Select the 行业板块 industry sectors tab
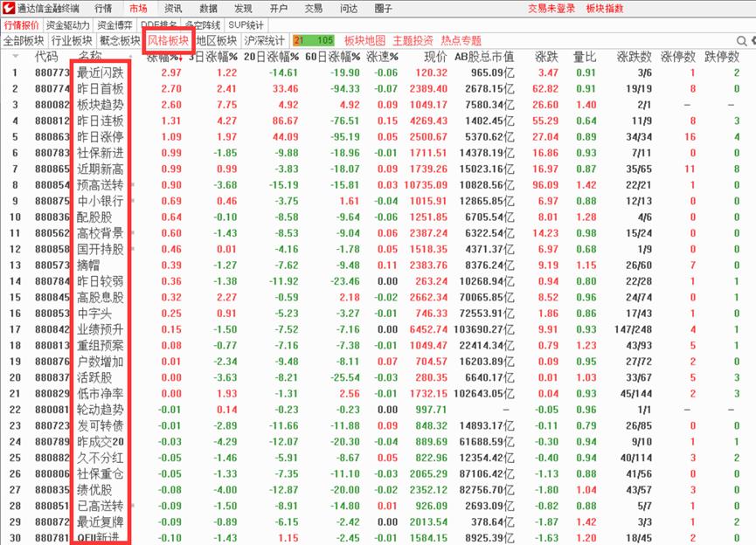The height and width of the screenshot is (545, 756). pos(73,40)
